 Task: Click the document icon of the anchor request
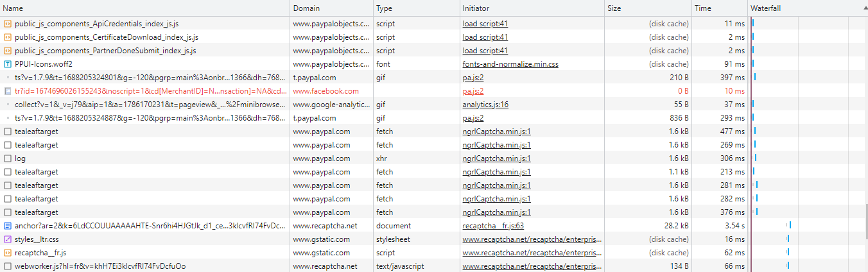[8, 226]
